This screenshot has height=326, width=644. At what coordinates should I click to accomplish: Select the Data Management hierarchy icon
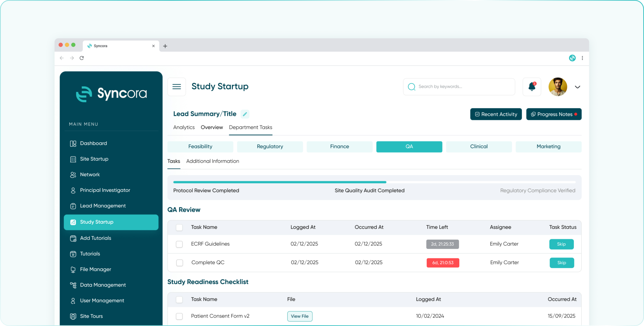click(73, 285)
